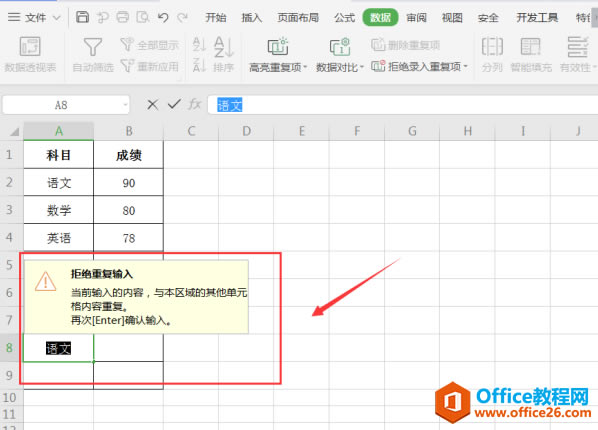Screen dimensions: 598x430
Task: Click 数据对比 icon
Action: pos(339,47)
